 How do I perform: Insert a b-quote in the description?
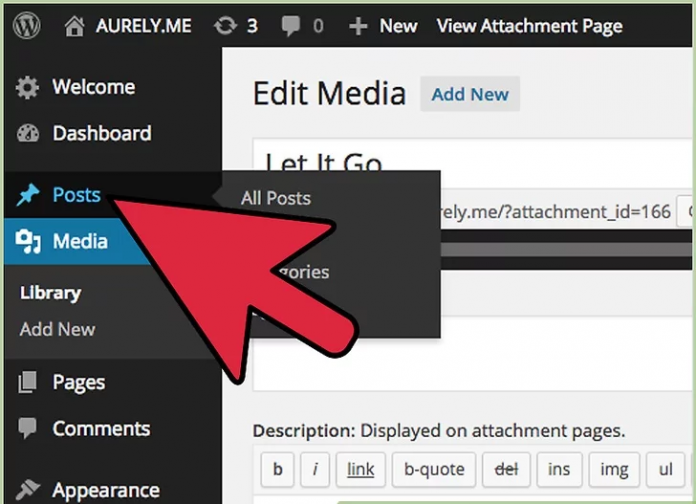point(434,469)
